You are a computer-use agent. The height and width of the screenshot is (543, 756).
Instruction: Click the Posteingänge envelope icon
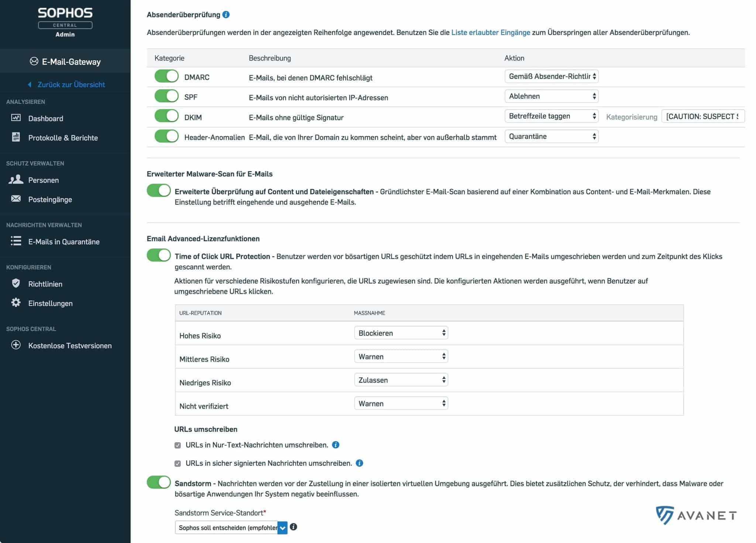16,199
